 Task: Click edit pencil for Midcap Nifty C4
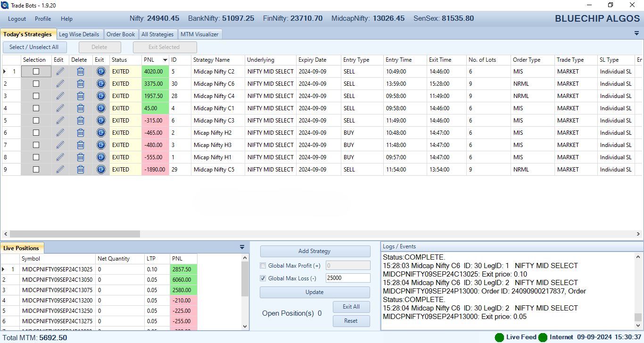pos(60,96)
